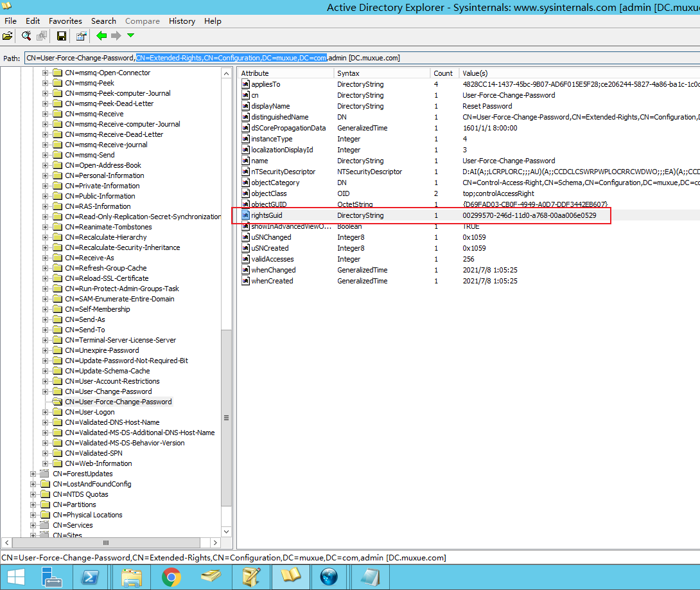Select the CN=Receive-As tree item

point(89,258)
